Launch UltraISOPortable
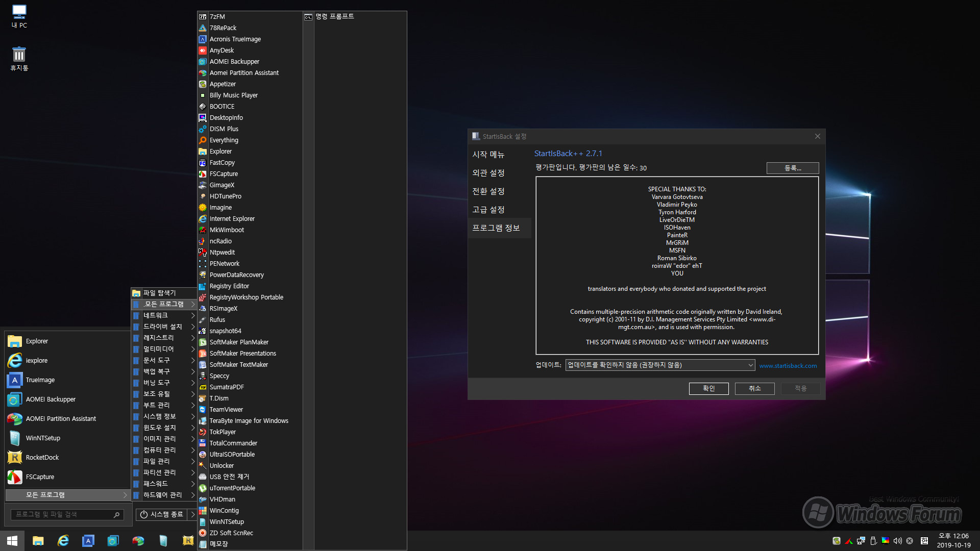980x551 pixels. click(x=250, y=454)
